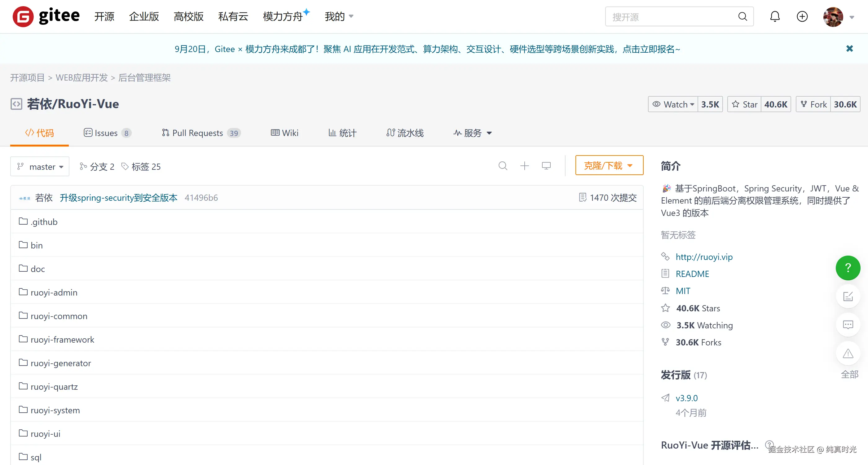Click the floating comment bubble icon
Image resolution: width=868 pixels, height=465 pixels.
(x=848, y=325)
